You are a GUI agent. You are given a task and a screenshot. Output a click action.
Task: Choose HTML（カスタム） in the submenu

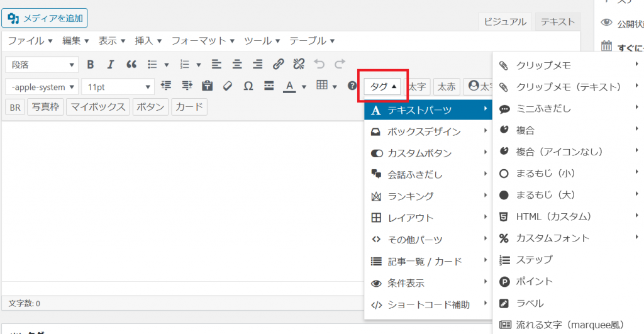(x=569, y=216)
